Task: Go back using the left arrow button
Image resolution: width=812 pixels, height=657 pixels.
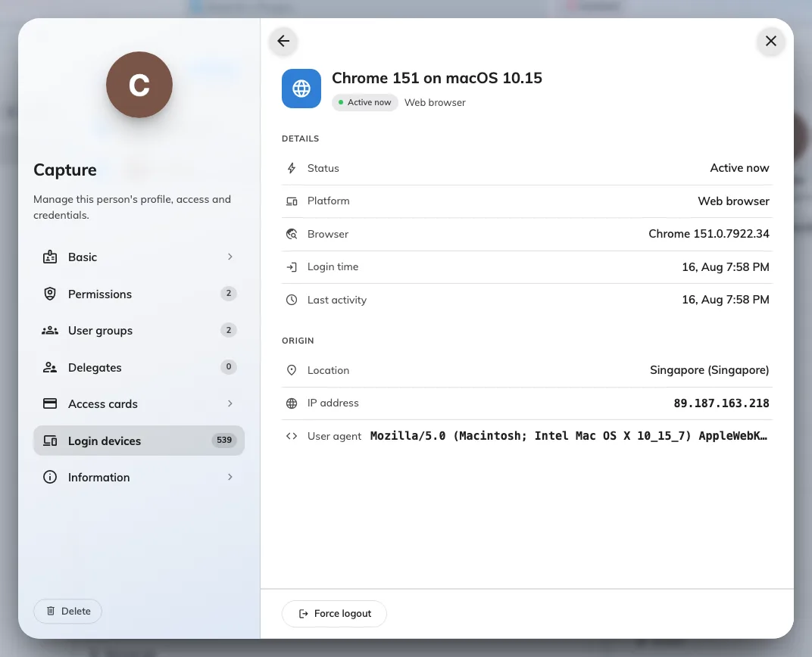Action: 283,41
